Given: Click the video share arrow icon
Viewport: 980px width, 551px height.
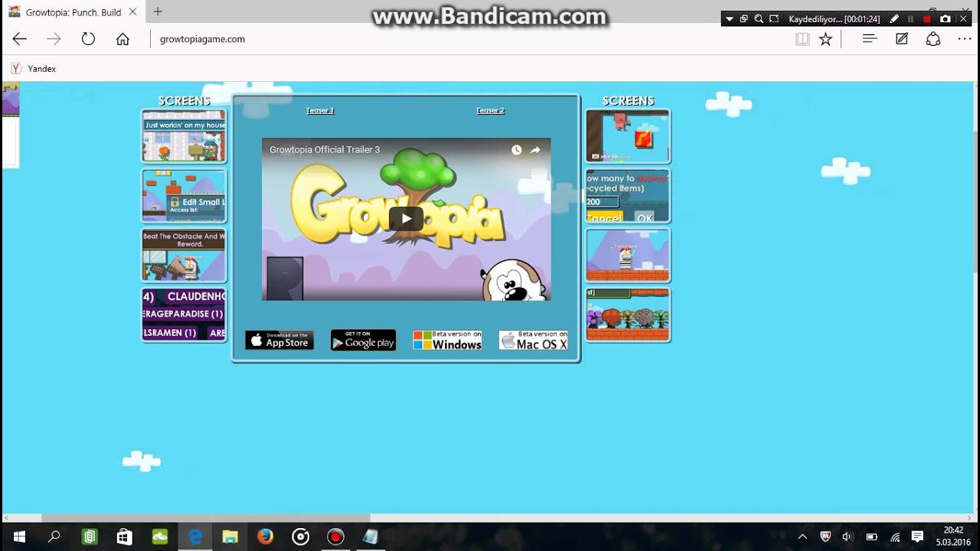Looking at the screenshot, I should [535, 150].
